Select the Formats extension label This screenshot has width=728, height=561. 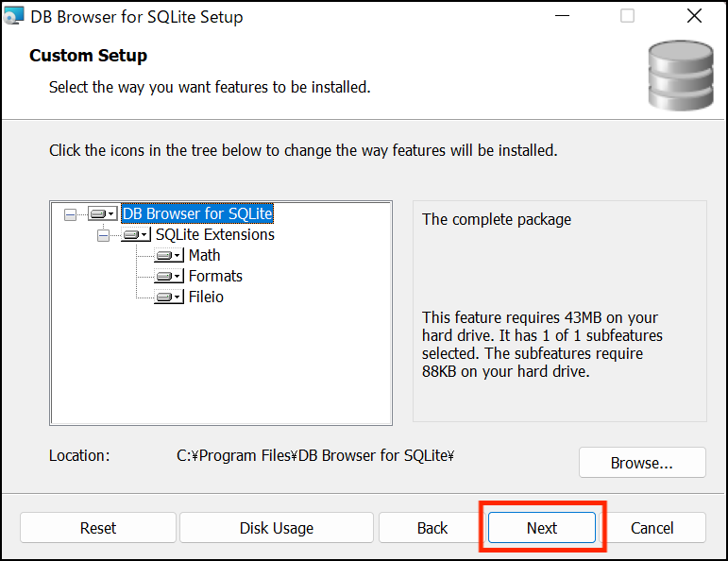tap(215, 277)
